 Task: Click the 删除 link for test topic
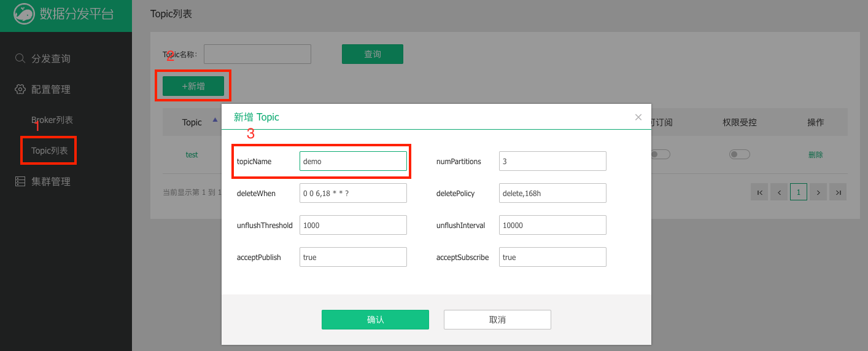tap(815, 155)
